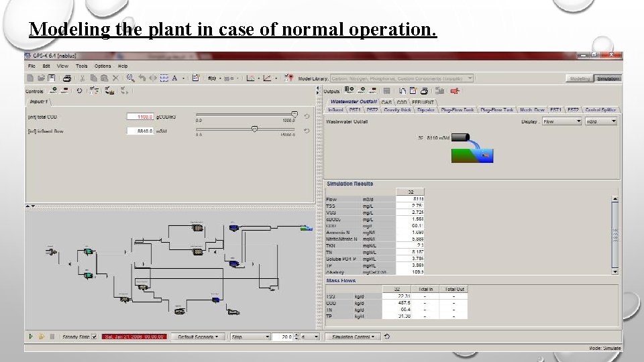Switch to Modeling mode
This screenshot has height=362, width=644.
[580, 78]
